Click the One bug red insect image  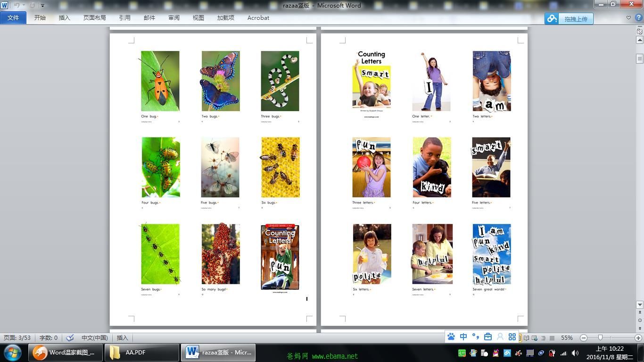[x=160, y=81]
